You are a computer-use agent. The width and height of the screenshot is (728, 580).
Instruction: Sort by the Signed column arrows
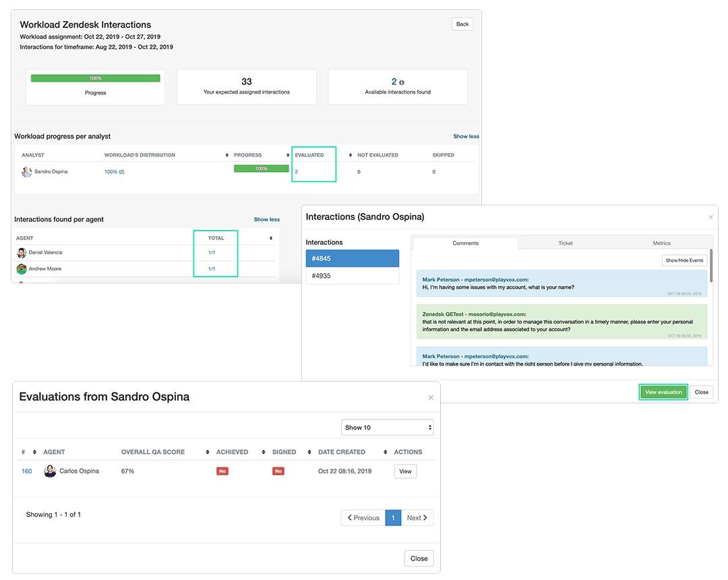(x=309, y=453)
